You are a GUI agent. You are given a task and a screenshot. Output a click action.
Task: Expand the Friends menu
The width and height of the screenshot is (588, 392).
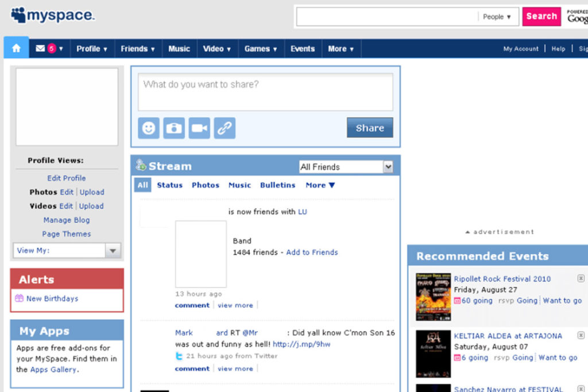[138, 49]
